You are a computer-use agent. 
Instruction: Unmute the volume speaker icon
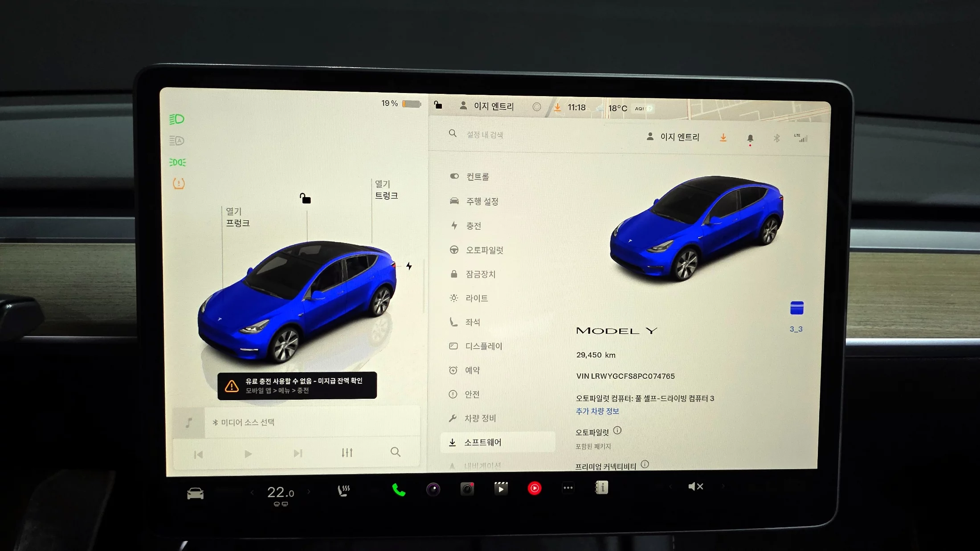pyautogui.click(x=695, y=486)
